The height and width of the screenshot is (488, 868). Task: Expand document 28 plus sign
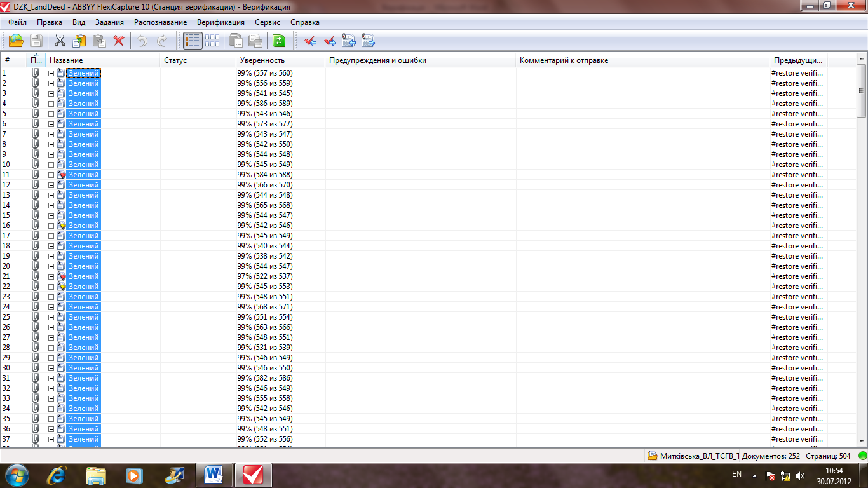tap(51, 348)
